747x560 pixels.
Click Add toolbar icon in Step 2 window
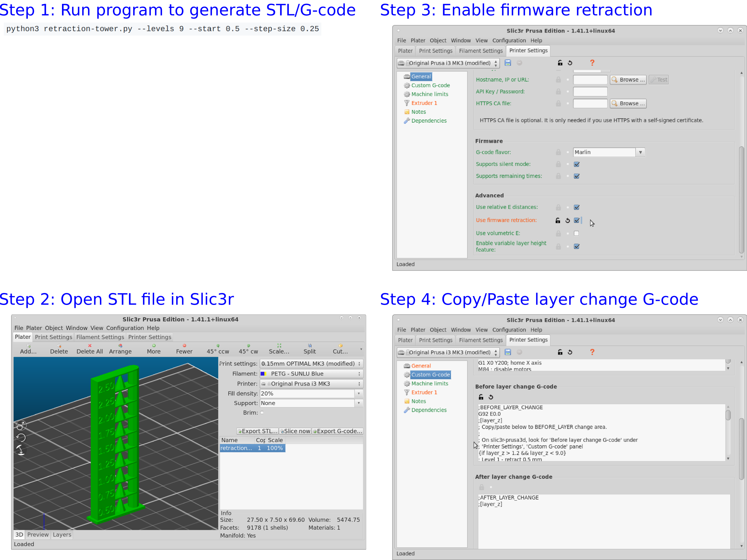[x=28, y=346]
